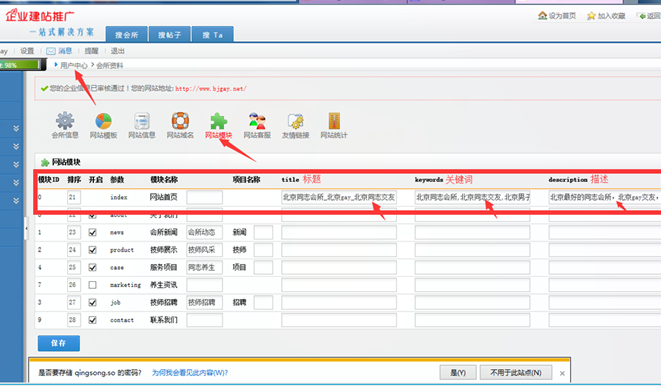
Task: Click the 加入收藏 star icon
Action: 591,16
